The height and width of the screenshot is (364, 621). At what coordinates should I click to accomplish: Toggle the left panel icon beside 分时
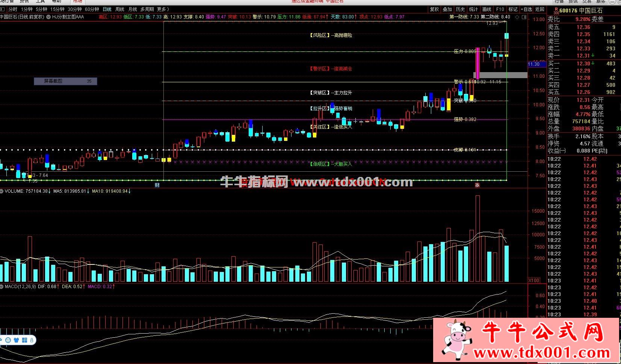click(x=3, y=9)
